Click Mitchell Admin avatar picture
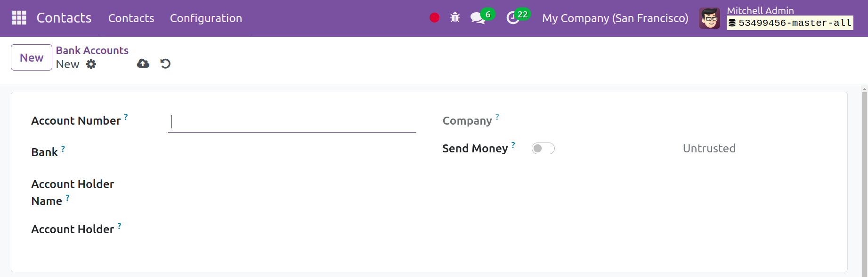The width and height of the screenshot is (868, 277). pyautogui.click(x=709, y=18)
